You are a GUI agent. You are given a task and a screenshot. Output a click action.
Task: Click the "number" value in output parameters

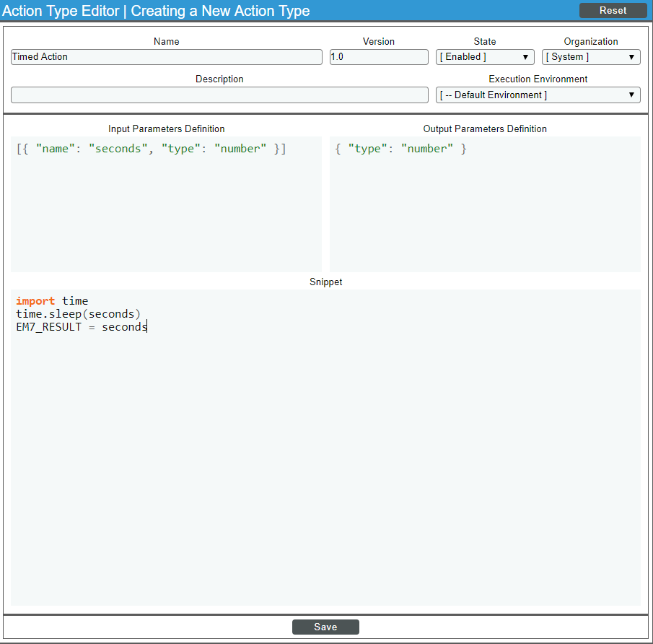(x=426, y=149)
